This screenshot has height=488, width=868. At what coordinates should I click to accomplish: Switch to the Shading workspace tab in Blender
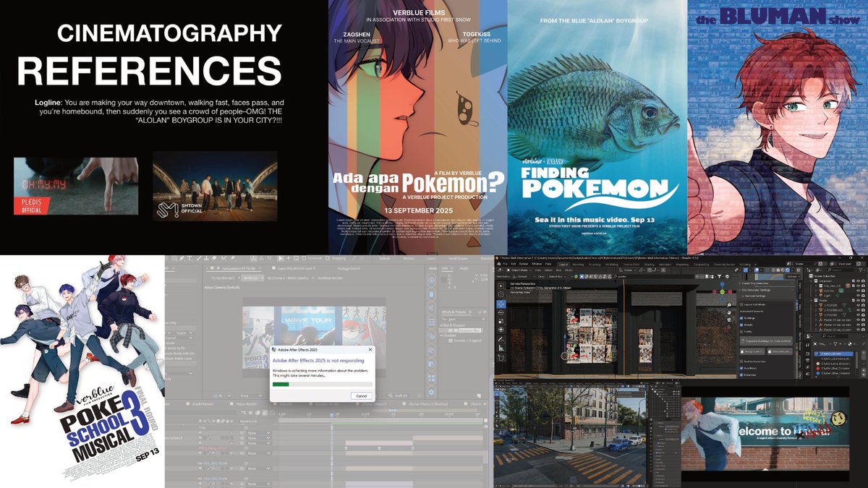pyautogui.click(x=649, y=265)
